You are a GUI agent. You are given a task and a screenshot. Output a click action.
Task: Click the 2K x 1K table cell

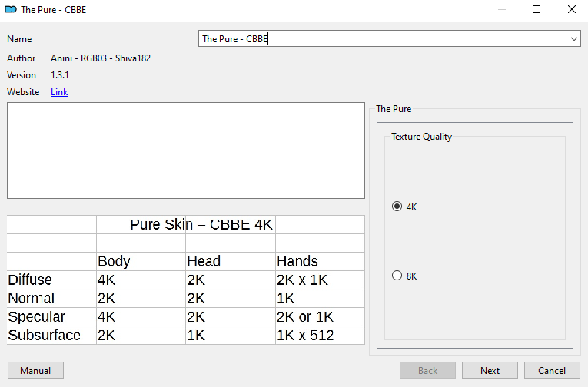[302, 279]
